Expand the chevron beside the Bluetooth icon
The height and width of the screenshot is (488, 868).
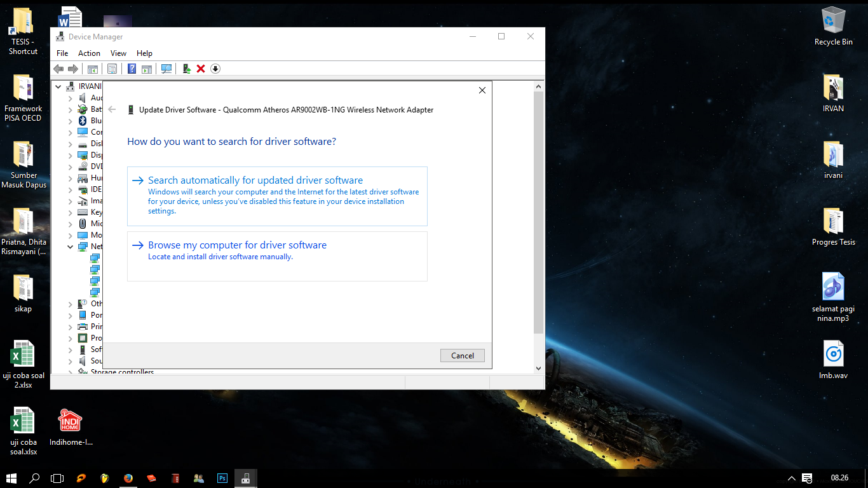[x=71, y=121]
